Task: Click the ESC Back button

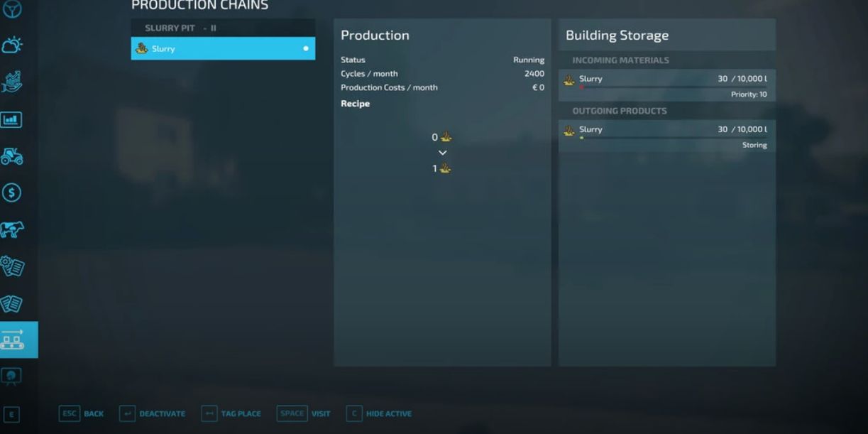Action: pyautogui.click(x=82, y=413)
